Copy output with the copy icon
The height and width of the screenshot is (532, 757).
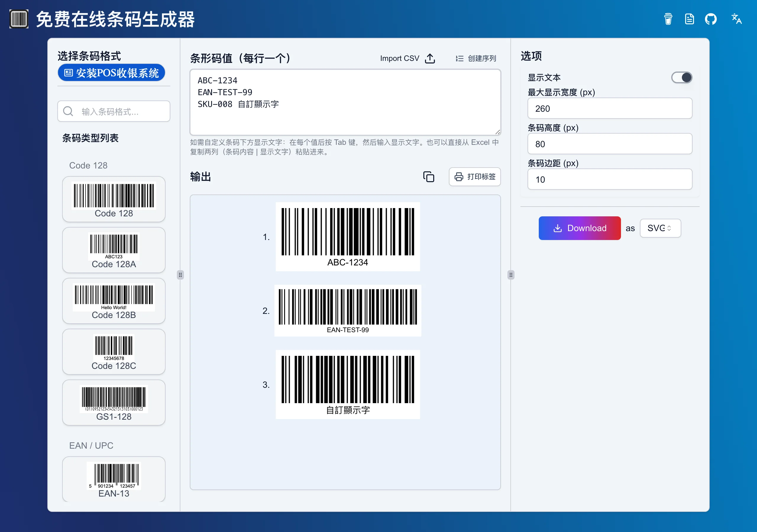[x=428, y=177]
